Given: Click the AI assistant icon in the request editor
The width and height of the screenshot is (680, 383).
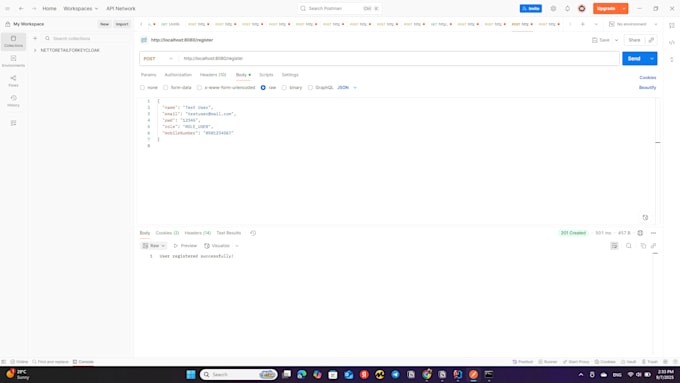Looking at the screenshot, I should [645, 218].
